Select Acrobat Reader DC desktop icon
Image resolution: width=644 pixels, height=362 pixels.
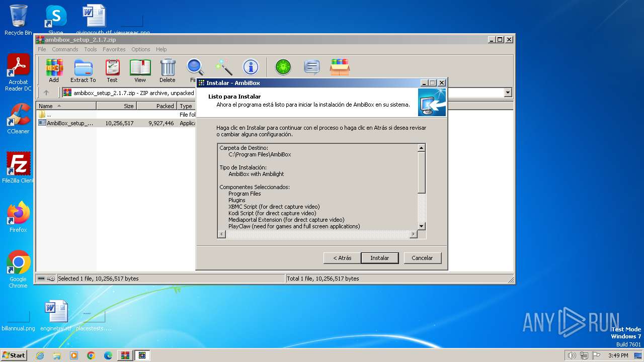(19, 72)
